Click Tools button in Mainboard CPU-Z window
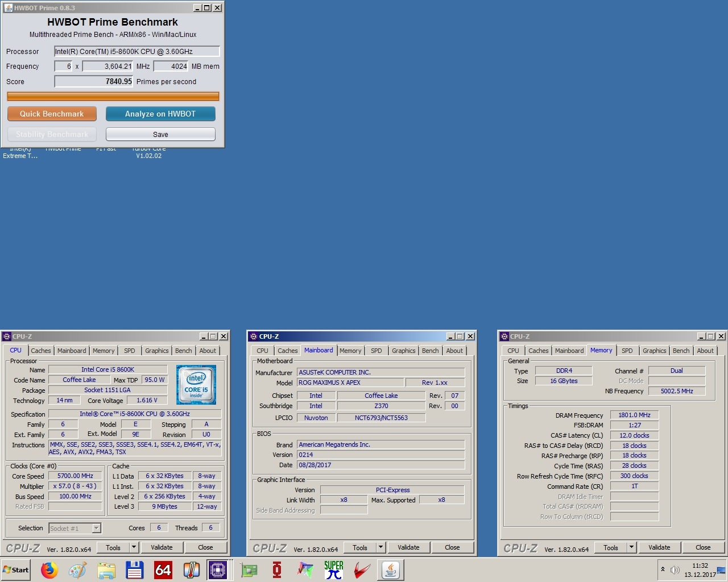The height and width of the screenshot is (582, 728). pos(360,547)
